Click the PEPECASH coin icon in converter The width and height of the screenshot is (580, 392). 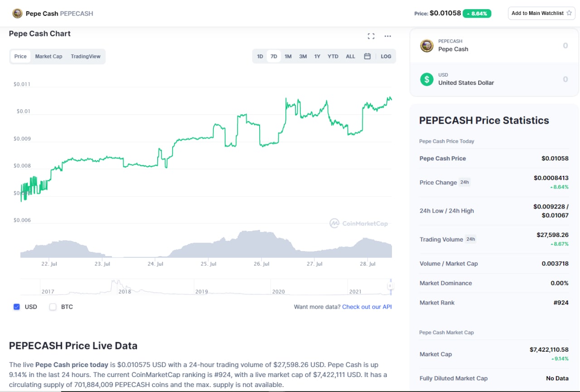coord(426,45)
